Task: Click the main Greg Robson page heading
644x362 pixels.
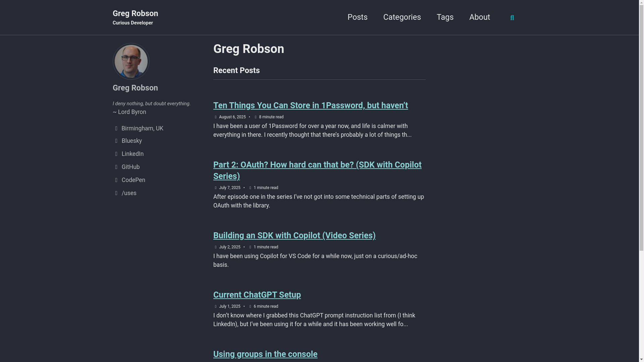Action: point(249,49)
